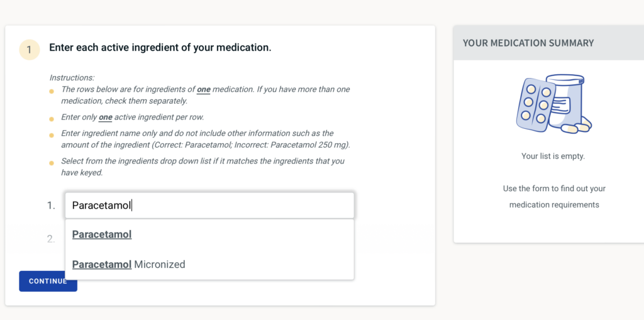Click bullet beside "The rows below" instruction

coord(52,92)
